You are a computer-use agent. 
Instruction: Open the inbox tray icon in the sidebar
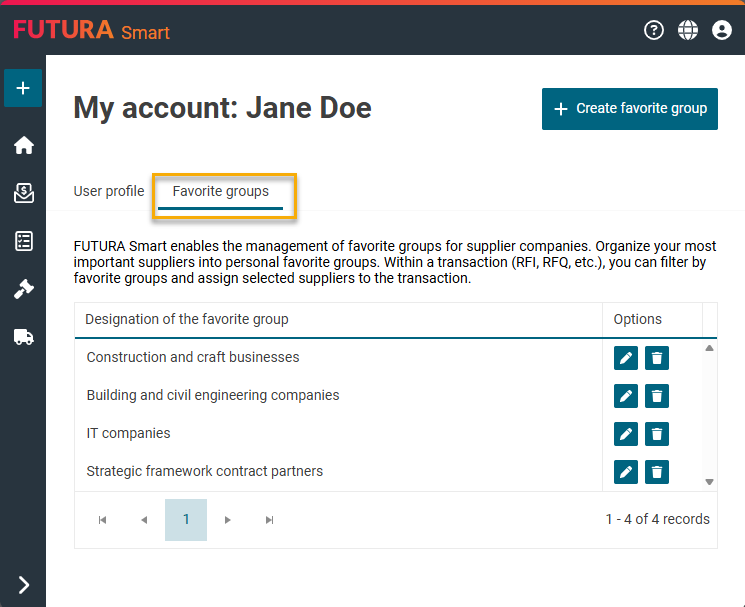[x=23, y=193]
